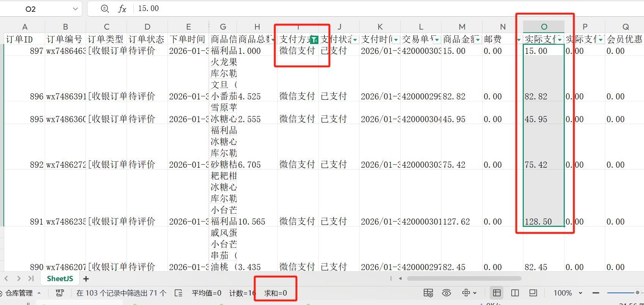Open the active filter on 支付方式 column
The height and width of the screenshot is (305, 644).
click(x=314, y=40)
